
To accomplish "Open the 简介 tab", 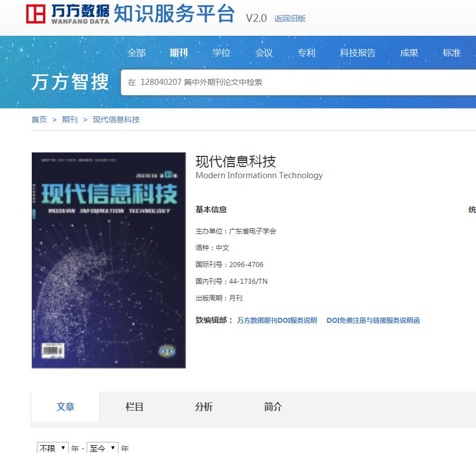I will click(273, 407).
